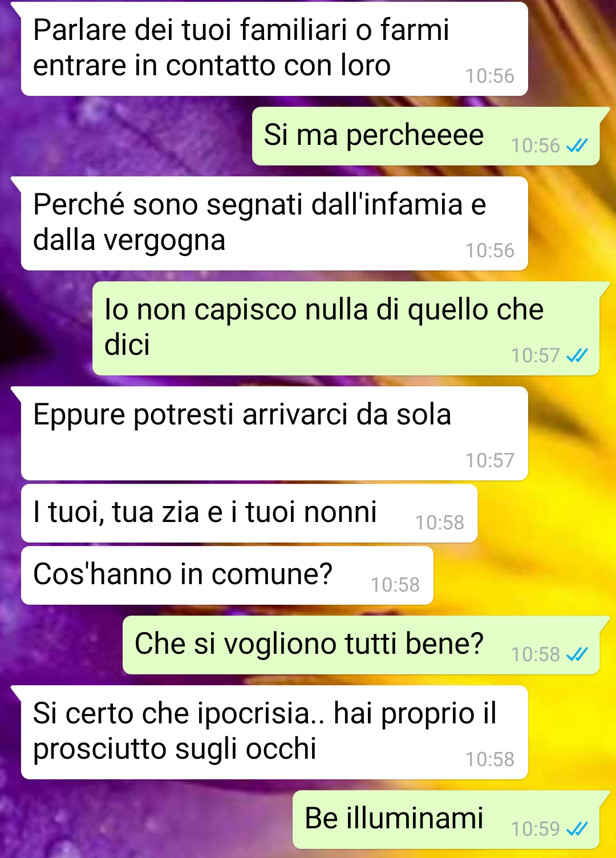616x858 pixels.
Task: Select the 'Io non capisco nulla' message
Action: pyautogui.click(x=346, y=328)
